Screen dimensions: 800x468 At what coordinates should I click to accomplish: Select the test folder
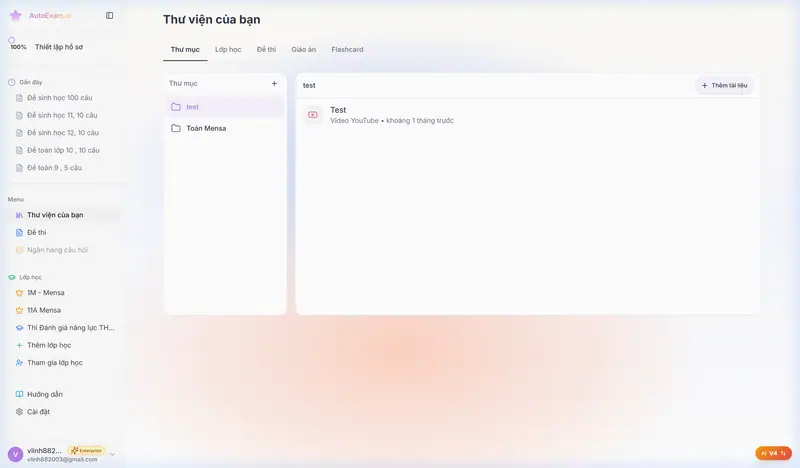point(225,107)
